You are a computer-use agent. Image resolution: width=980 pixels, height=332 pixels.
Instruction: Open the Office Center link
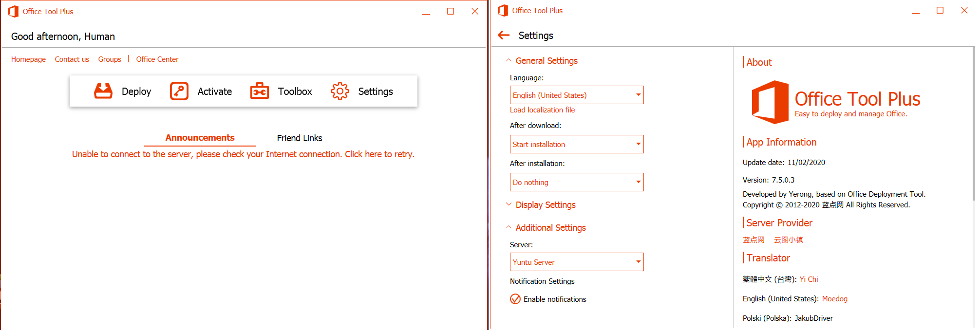pos(157,59)
